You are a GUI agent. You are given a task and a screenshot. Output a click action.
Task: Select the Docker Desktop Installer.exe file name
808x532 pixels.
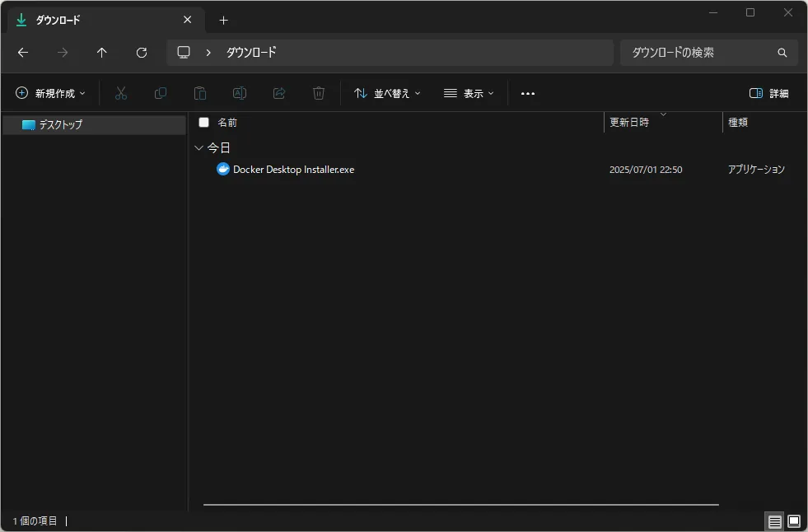point(294,170)
